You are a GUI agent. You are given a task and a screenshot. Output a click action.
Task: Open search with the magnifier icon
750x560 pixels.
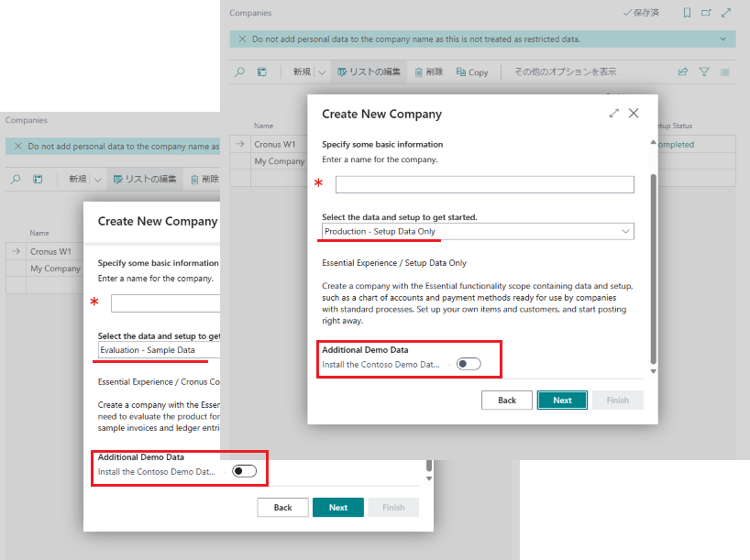pyautogui.click(x=240, y=71)
